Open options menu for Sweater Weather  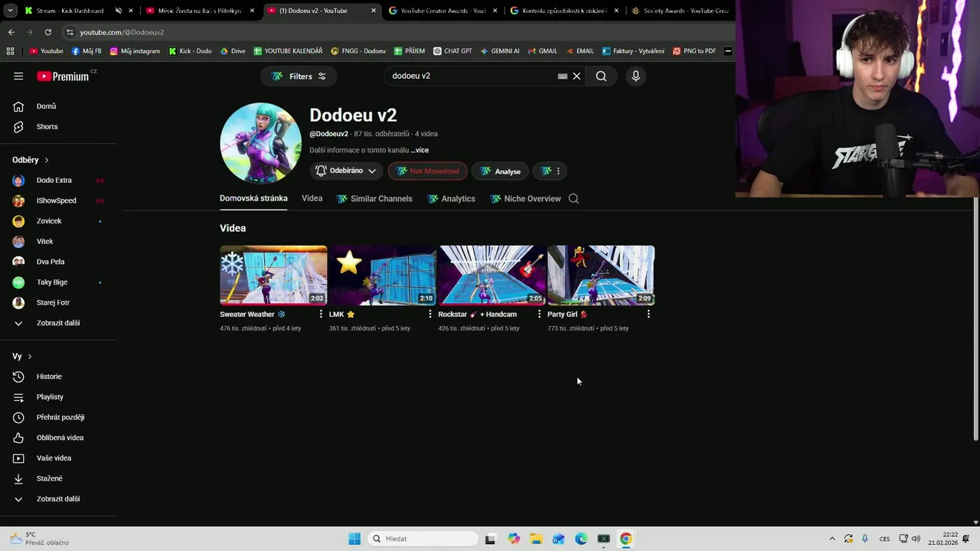[321, 314]
